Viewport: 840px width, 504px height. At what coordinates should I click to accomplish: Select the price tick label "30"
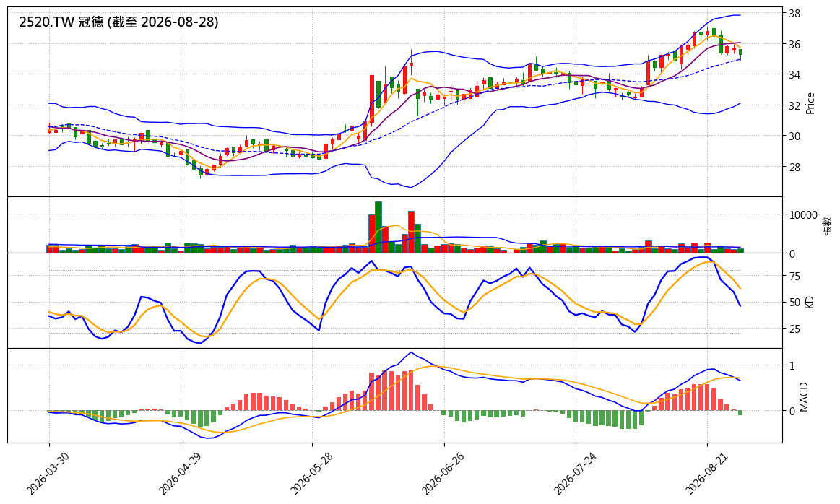(x=794, y=136)
